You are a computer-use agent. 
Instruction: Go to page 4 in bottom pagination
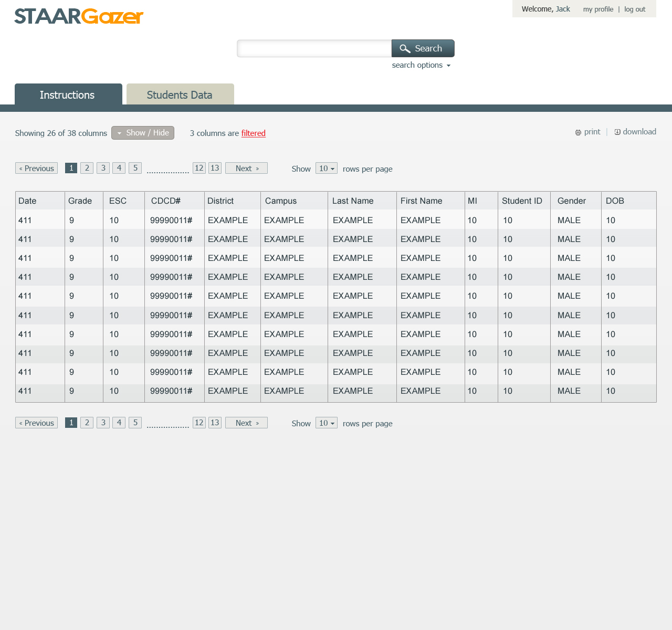pyautogui.click(x=119, y=423)
